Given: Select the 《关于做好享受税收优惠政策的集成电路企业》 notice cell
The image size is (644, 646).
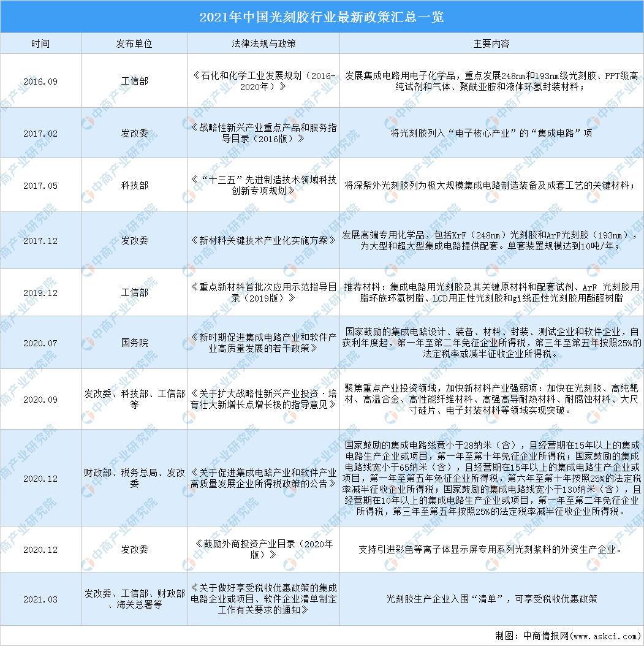Looking at the screenshot, I should (x=263, y=599).
